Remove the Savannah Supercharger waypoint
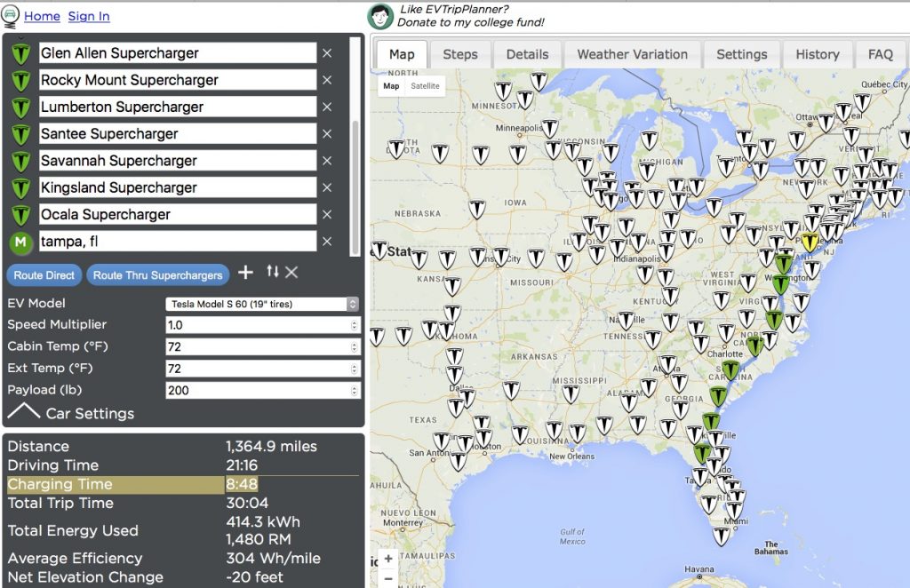Viewport: 910px width, 588px height. coord(327,161)
